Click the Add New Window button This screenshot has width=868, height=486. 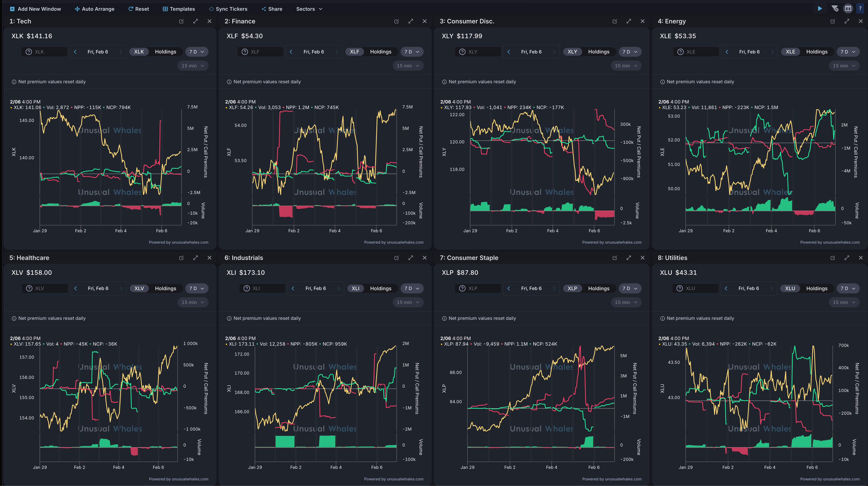pyautogui.click(x=35, y=9)
